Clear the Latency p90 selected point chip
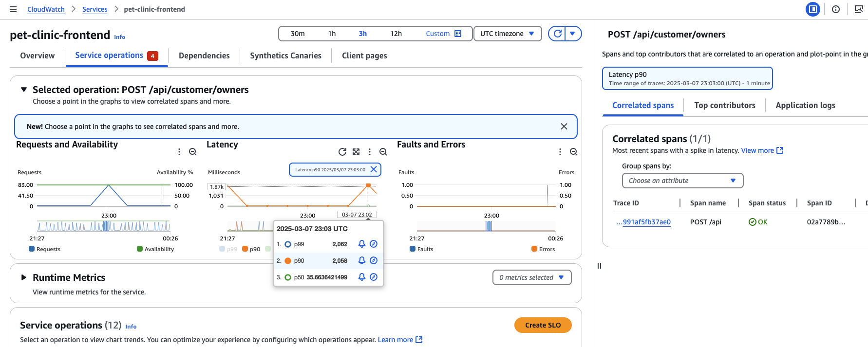Image resolution: width=868 pixels, height=347 pixels. coord(374,169)
